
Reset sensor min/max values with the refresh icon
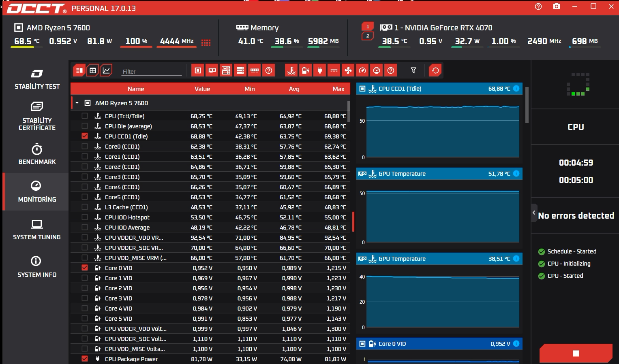coord(435,70)
